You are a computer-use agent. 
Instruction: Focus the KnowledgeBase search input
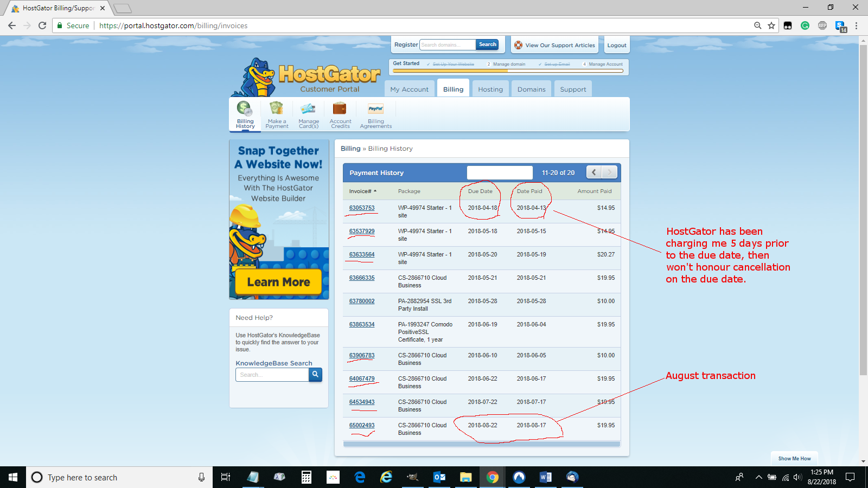pos(272,375)
